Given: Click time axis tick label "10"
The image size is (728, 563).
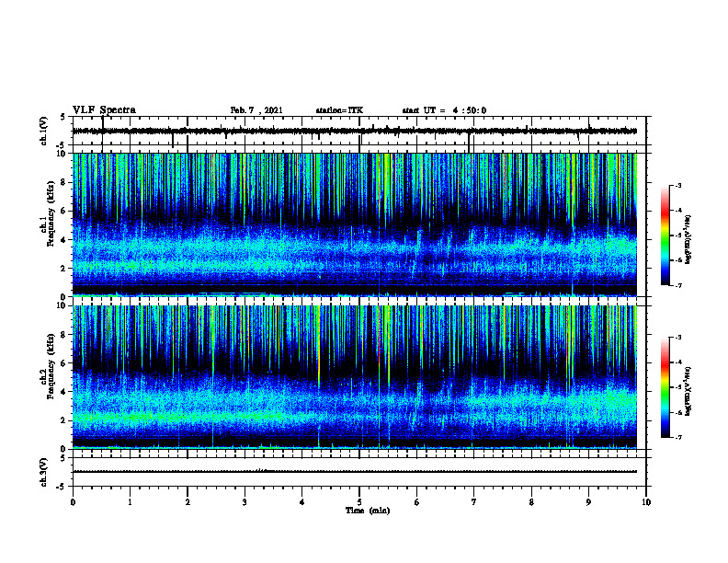Looking at the screenshot, I should [646, 502].
